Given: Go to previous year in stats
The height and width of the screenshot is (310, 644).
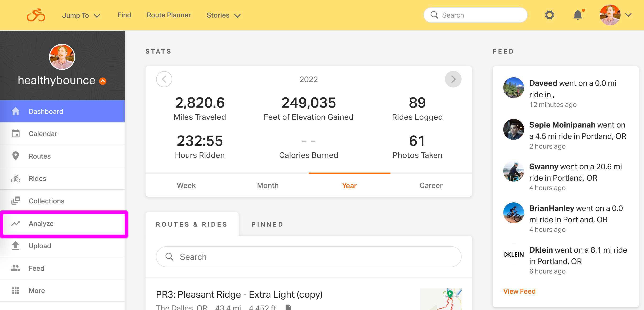Looking at the screenshot, I should click(164, 79).
